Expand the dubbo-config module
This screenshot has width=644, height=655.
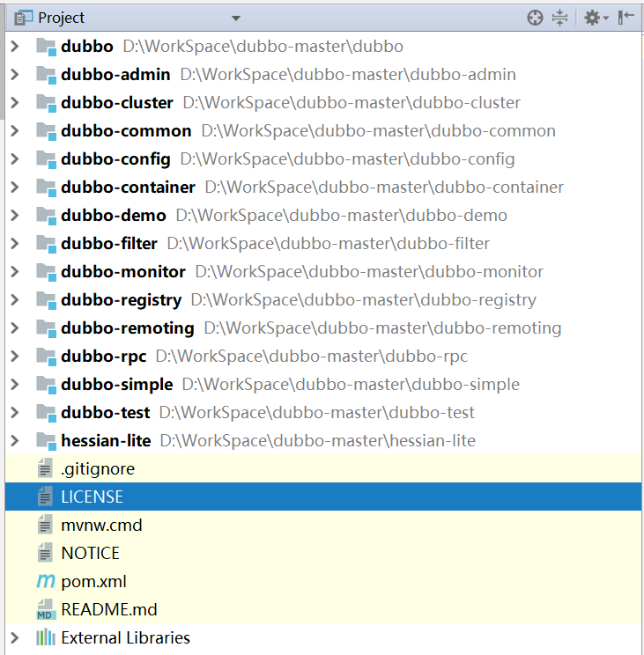click(x=15, y=158)
